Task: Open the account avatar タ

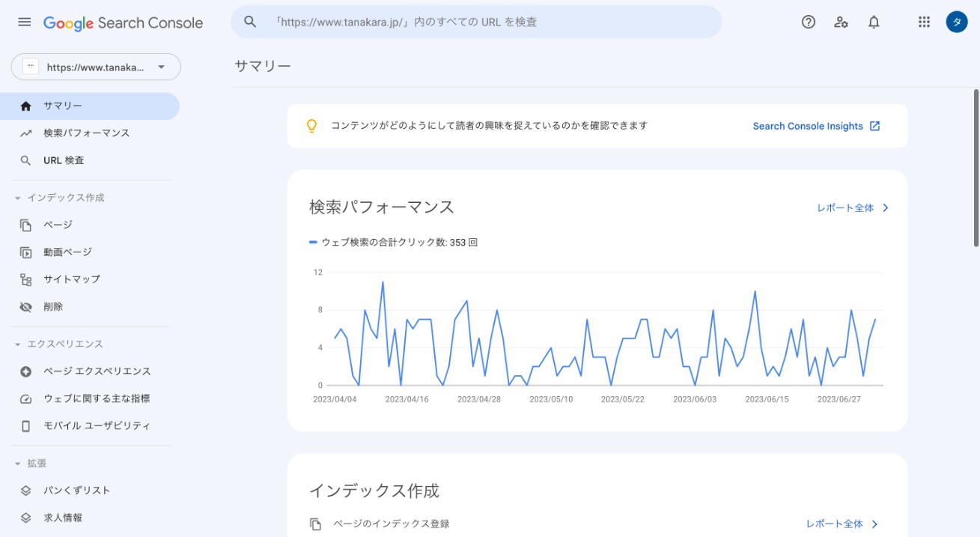Action: 957,22
